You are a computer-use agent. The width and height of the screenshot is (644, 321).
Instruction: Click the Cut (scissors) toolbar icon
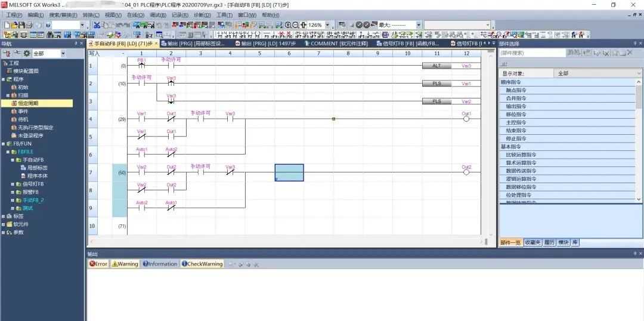(97, 25)
